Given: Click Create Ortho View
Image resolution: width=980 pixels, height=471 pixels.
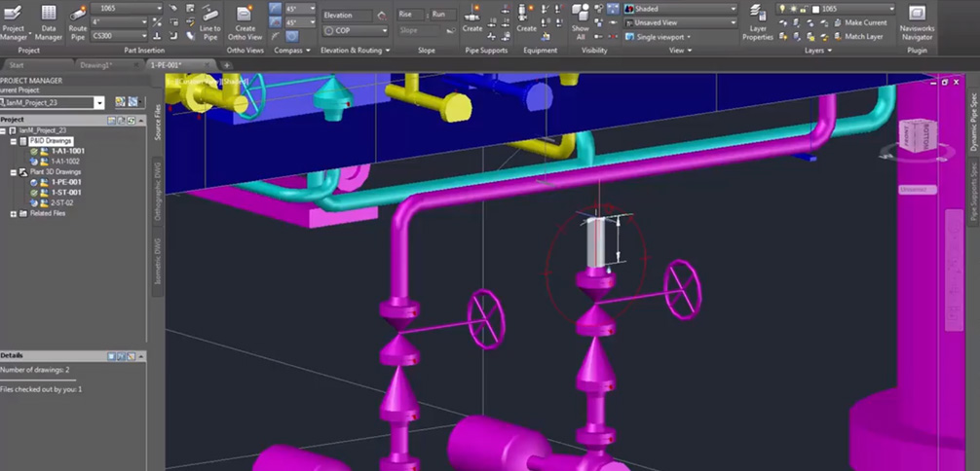Looking at the screenshot, I should click(245, 21).
